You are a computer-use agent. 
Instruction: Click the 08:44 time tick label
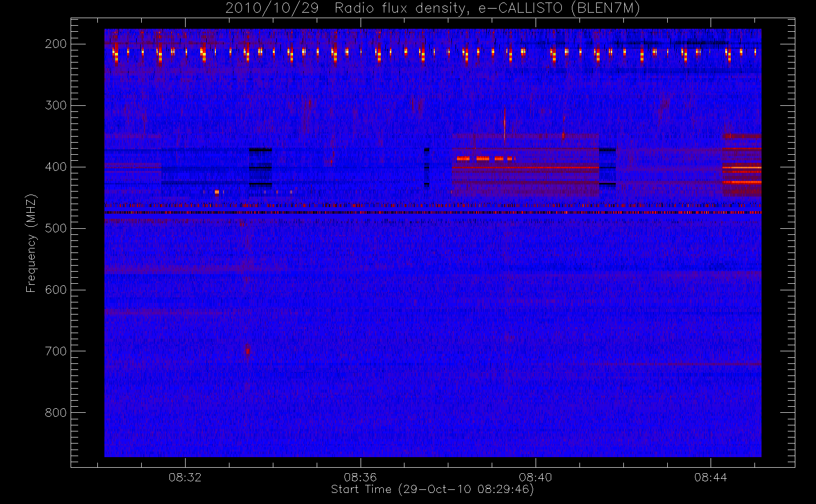pyautogui.click(x=710, y=477)
